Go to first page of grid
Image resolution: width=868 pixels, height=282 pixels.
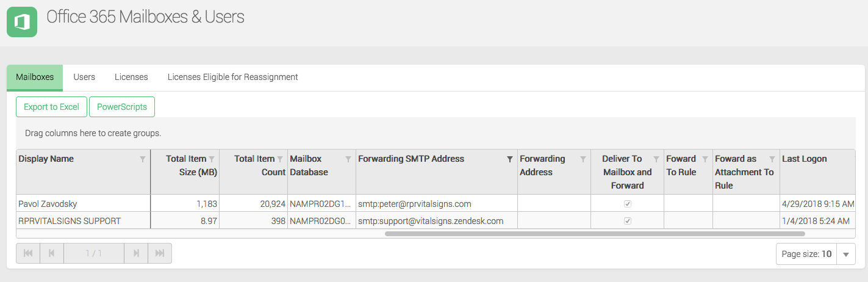point(28,253)
